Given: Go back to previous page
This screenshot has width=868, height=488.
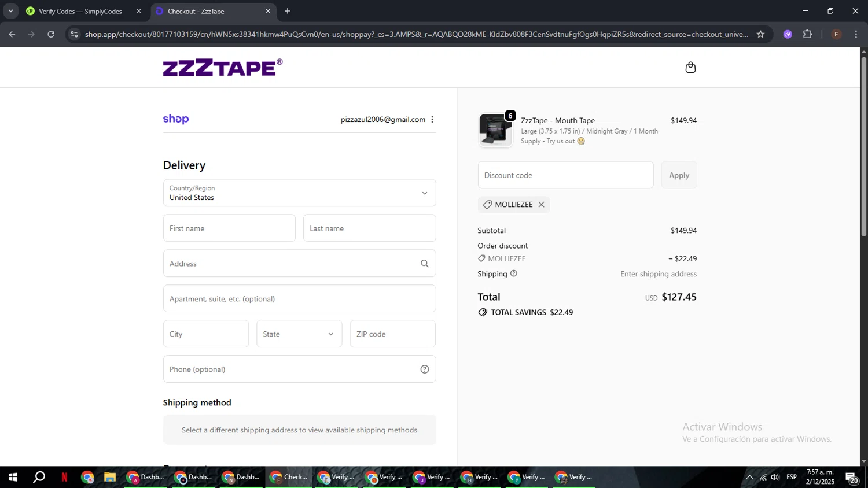Looking at the screenshot, I should (x=12, y=34).
